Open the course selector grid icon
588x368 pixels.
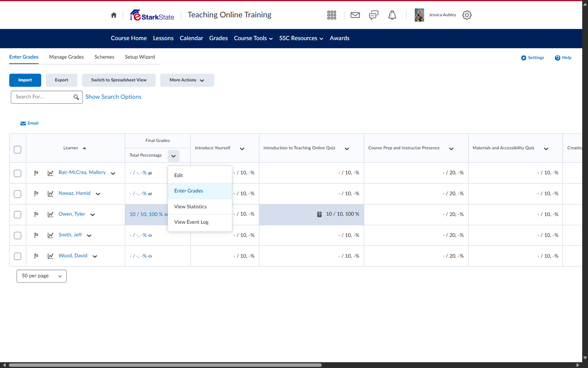click(332, 15)
